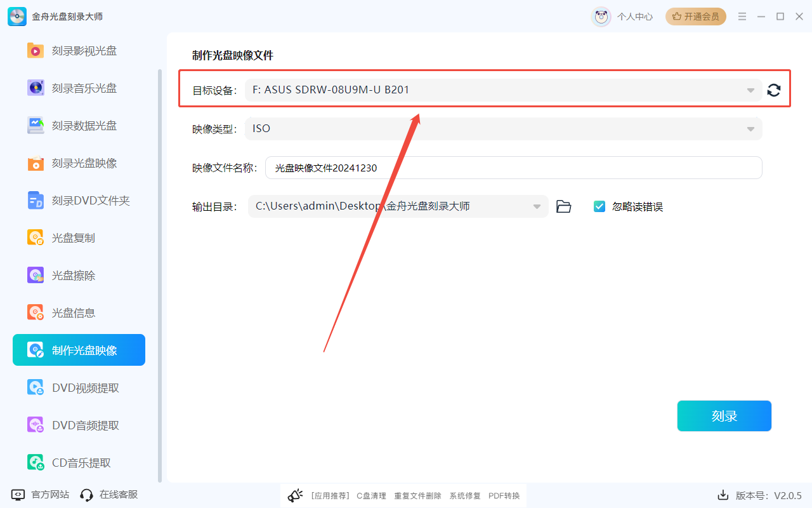Viewport: 812px width, 508px height.
Task: Click the disc copy sidebar icon
Action: pyautogui.click(x=36, y=237)
